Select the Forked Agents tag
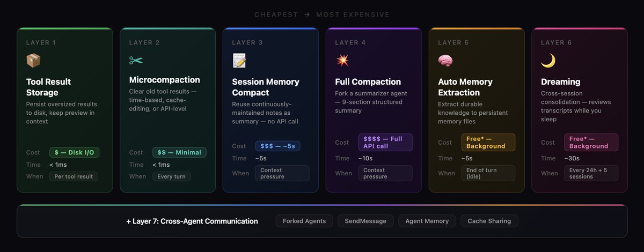Screen dimensions: 644x252 click(x=304, y=221)
